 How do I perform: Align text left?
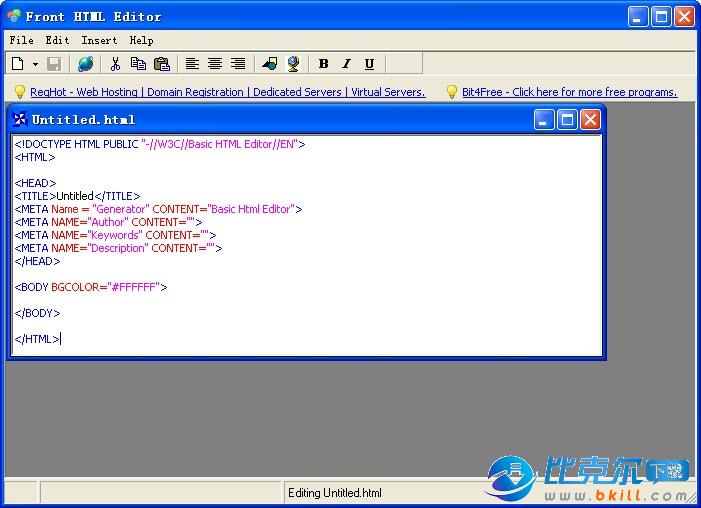pos(192,64)
